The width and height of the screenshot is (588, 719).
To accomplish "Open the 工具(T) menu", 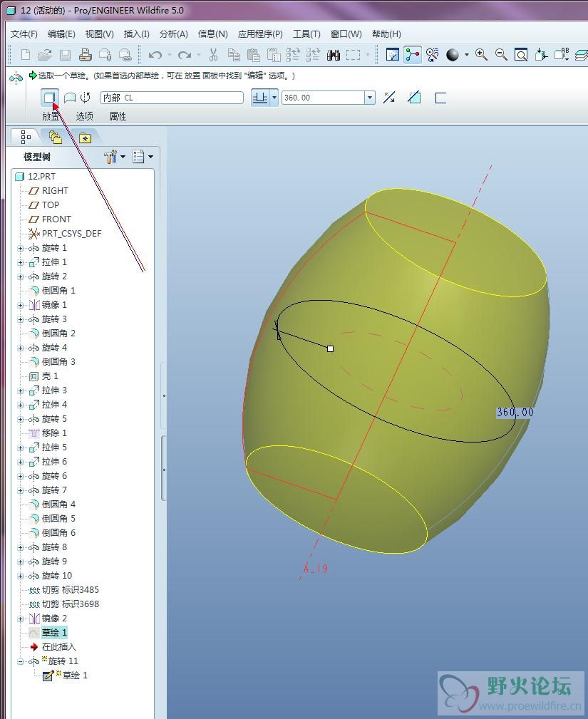I will click(306, 34).
